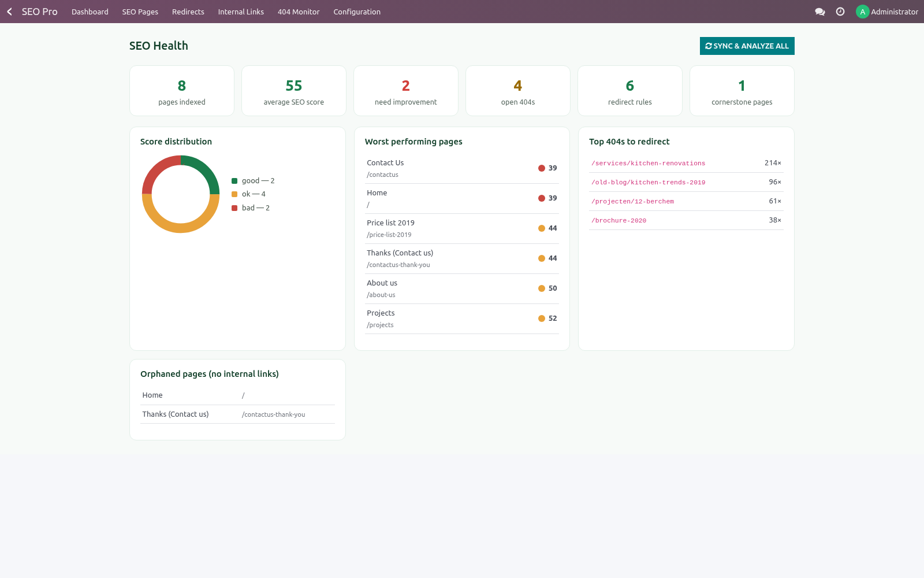Click the orphaned /contactus-thank-you path
This screenshot has width=924, height=578.
coord(274,414)
